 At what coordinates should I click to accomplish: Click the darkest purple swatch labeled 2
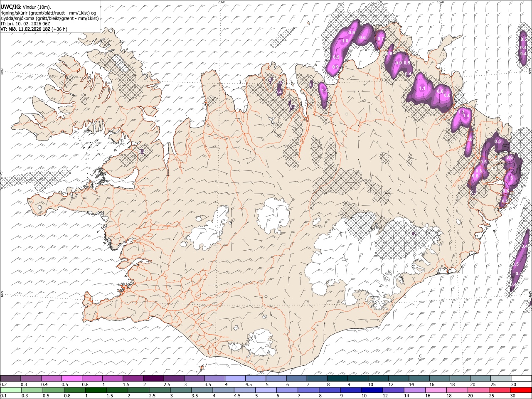pyautogui.click(x=153, y=378)
